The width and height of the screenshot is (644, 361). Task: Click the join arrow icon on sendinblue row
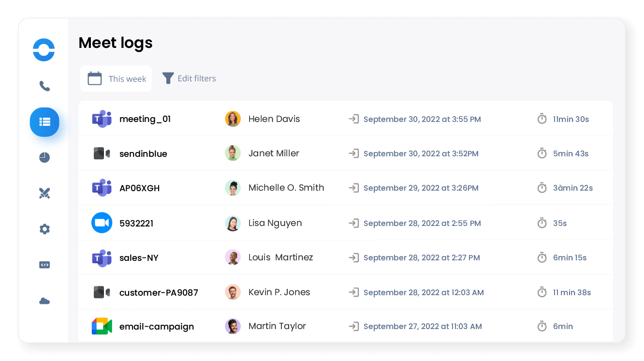pos(353,153)
